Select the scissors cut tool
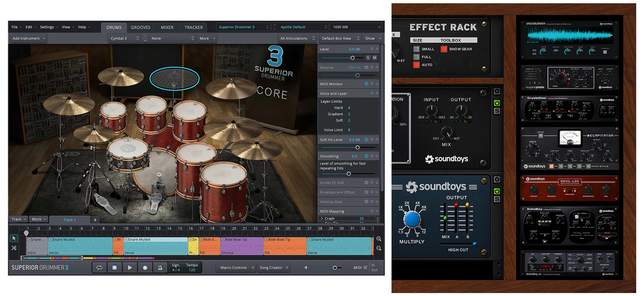The height and width of the screenshot is (296, 644). coord(14,248)
